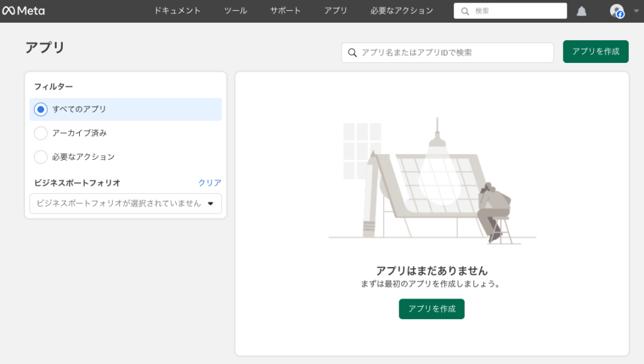Image resolution: width=644 pixels, height=364 pixels.
Task: Click the magnifier icon in the top 検索 box
Action: (465, 11)
